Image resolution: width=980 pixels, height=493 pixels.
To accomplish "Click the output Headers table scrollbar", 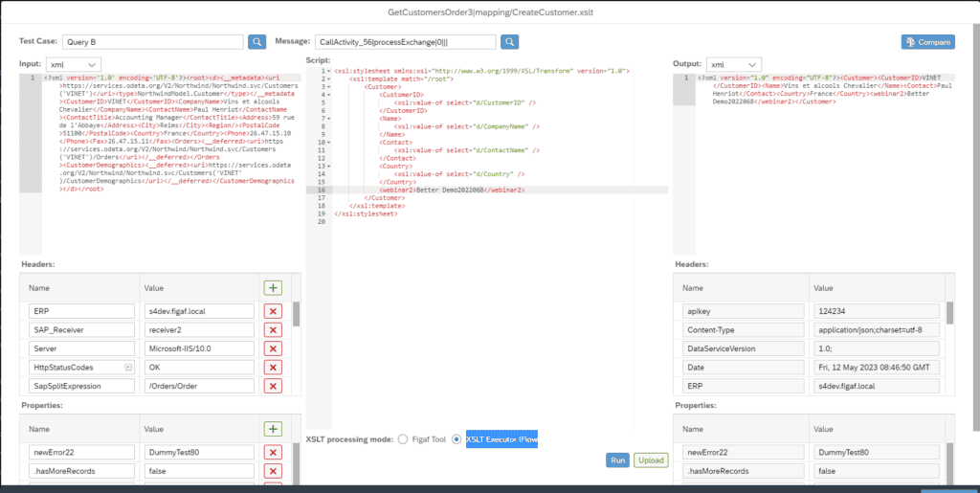I will 950,312.
